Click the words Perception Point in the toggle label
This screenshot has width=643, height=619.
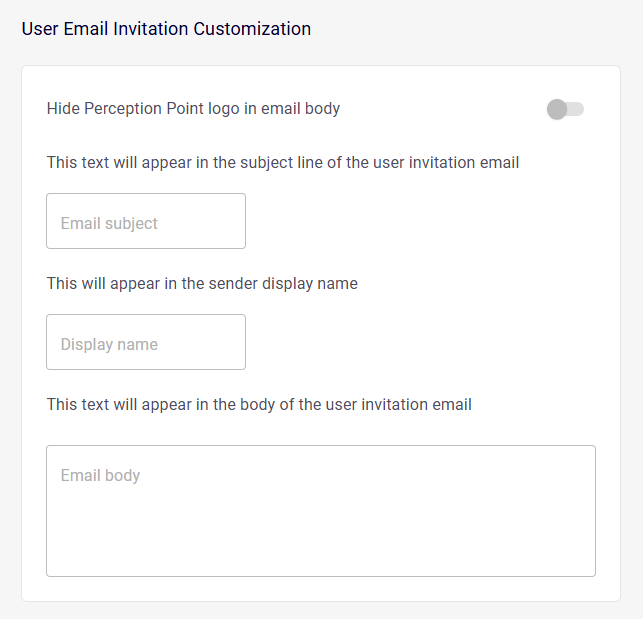click(x=142, y=109)
